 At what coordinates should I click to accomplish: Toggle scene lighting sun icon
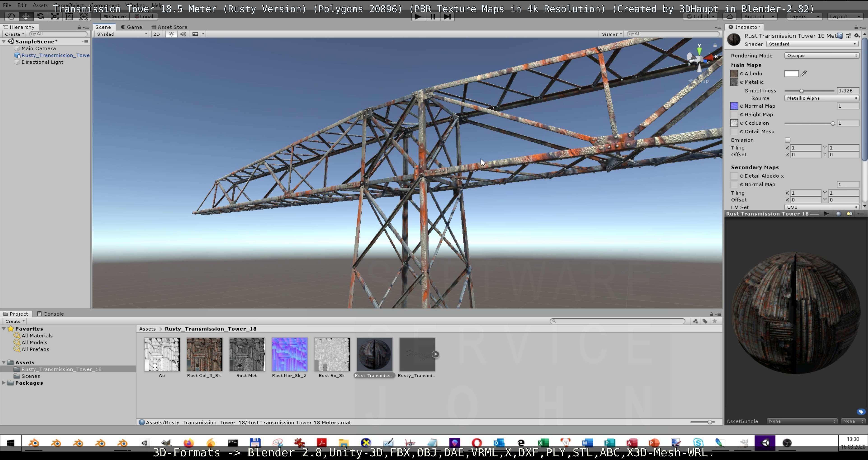pyautogui.click(x=172, y=34)
